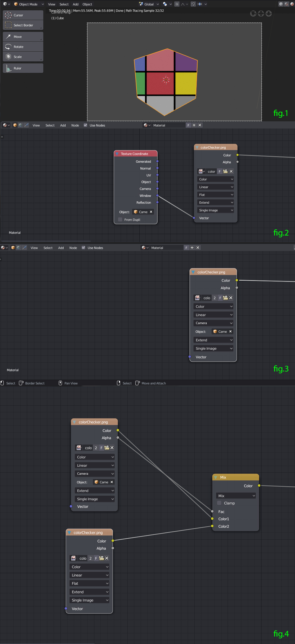Open the Flat projection dropdown below Texture Coordinate editor

[216, 195]
